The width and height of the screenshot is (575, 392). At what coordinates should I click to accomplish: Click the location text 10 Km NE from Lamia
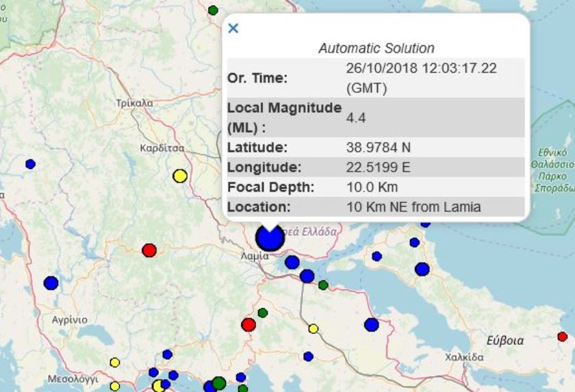[x=413, y=207]
